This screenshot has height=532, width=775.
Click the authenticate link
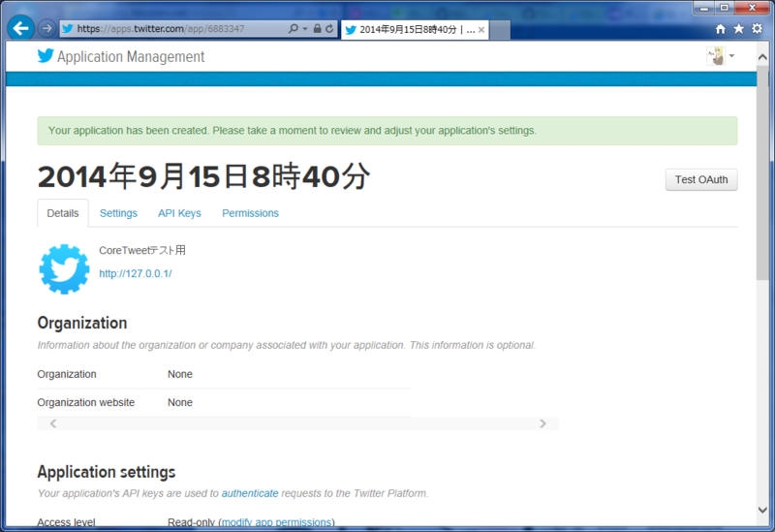pos(250,493)
